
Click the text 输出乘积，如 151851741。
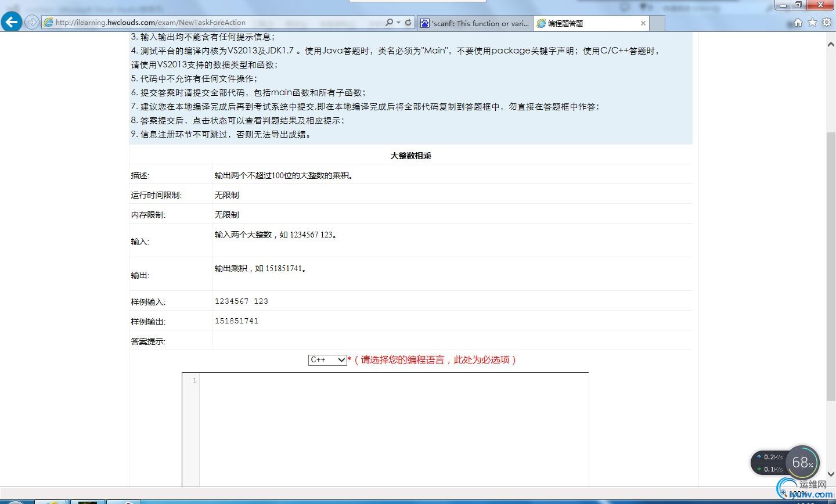tap(261, 268)
